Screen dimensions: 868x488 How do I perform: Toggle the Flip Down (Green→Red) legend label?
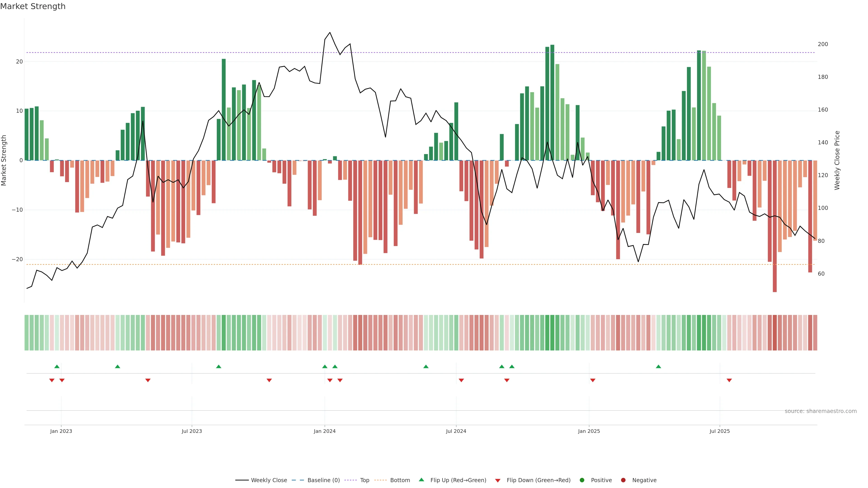point(538,480)
